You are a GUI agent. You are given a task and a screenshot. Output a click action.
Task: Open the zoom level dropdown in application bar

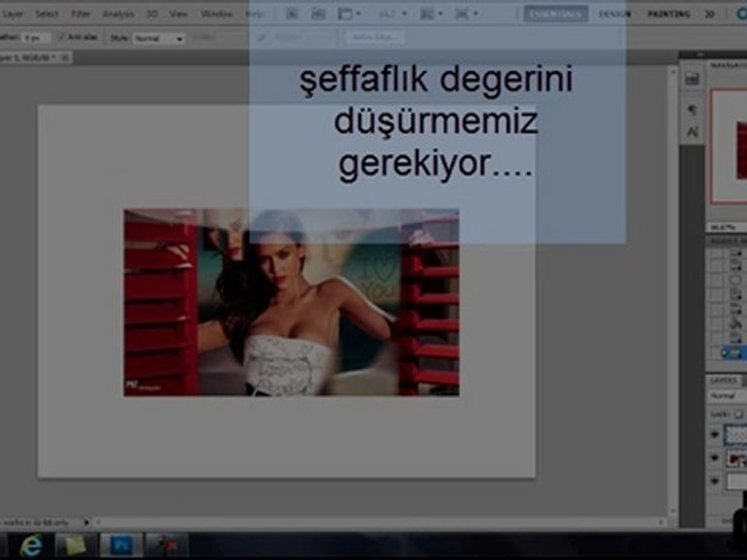point(392,14)
